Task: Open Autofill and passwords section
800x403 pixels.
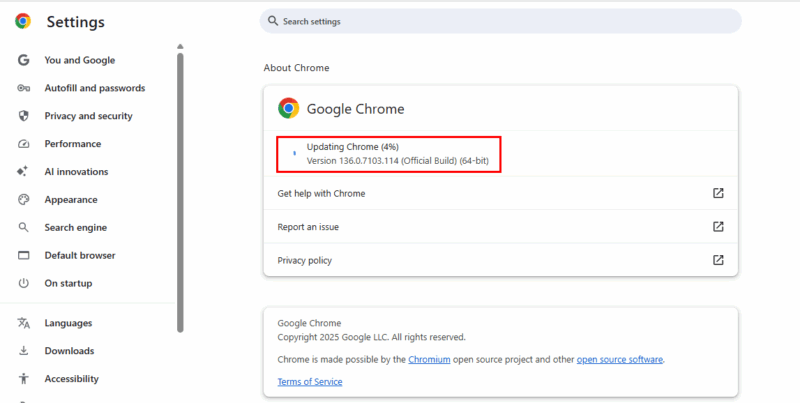Action: (95, 88)
